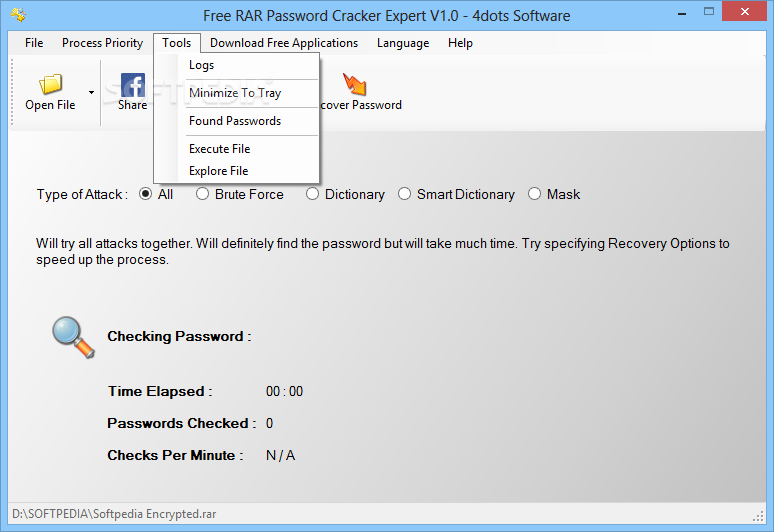This screenshot has height=532, width=774.
Task: Click the attack description text
Action: pyautogui.click(x=383, y=251)
